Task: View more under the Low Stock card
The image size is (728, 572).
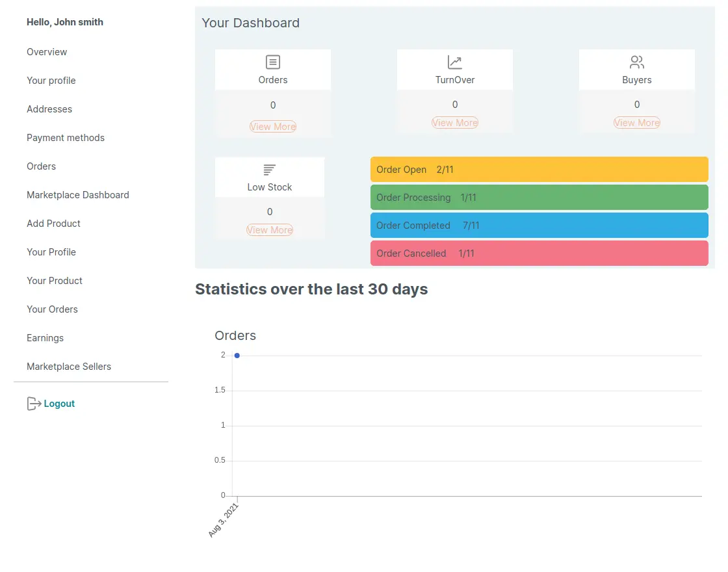Action: click(270, 230)
